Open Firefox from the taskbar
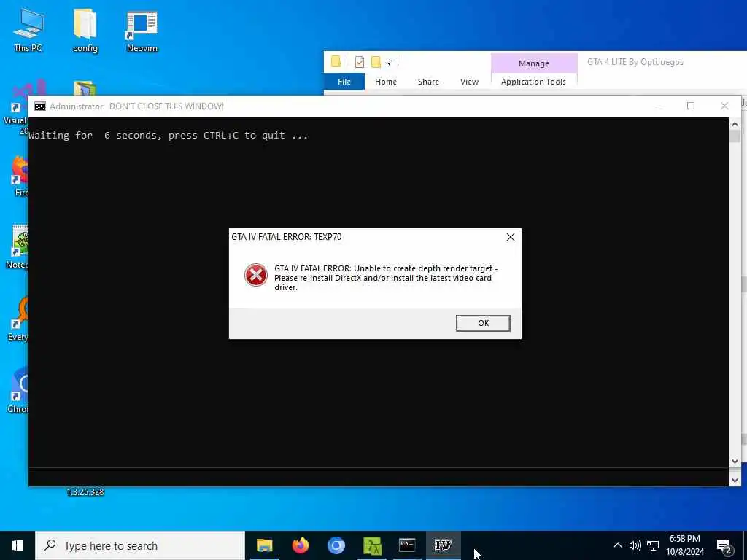 300,545
